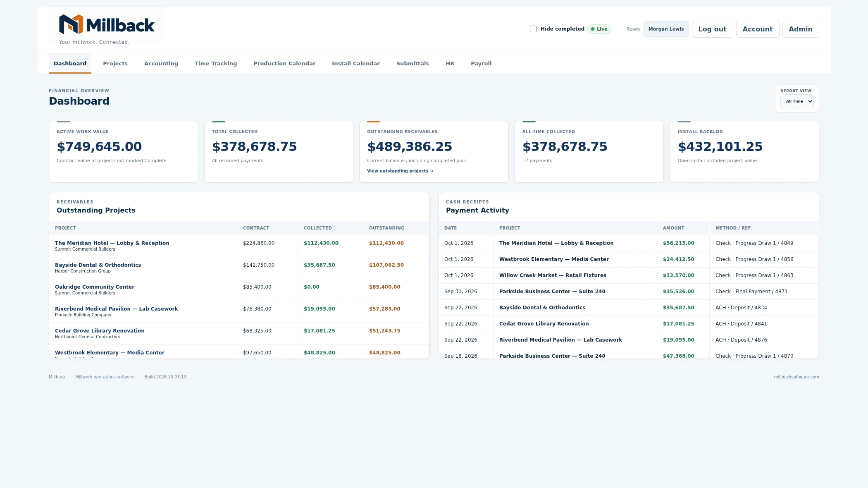Screen dimensions: 868x488
Task: Open the Projects tab
Action: click(115, 63)
